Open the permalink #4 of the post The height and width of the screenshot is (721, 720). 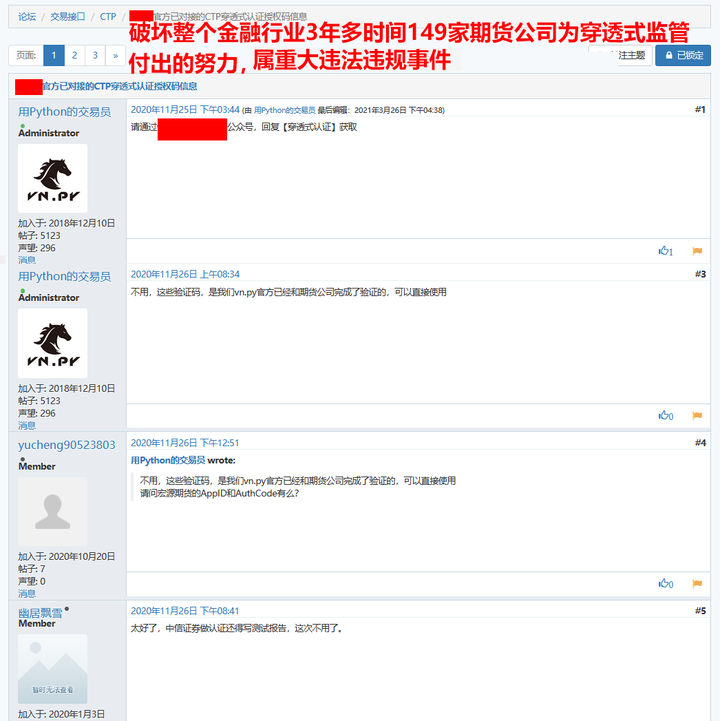(x=700, y=443)
